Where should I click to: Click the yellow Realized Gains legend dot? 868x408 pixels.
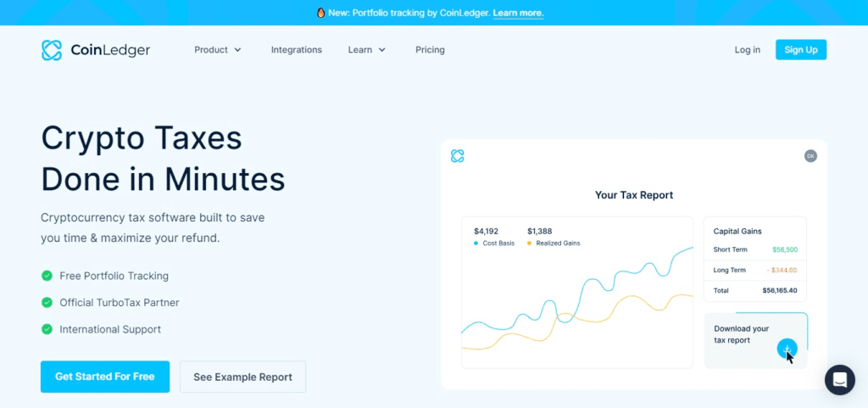pyautogui.click(x=530, y=243)
